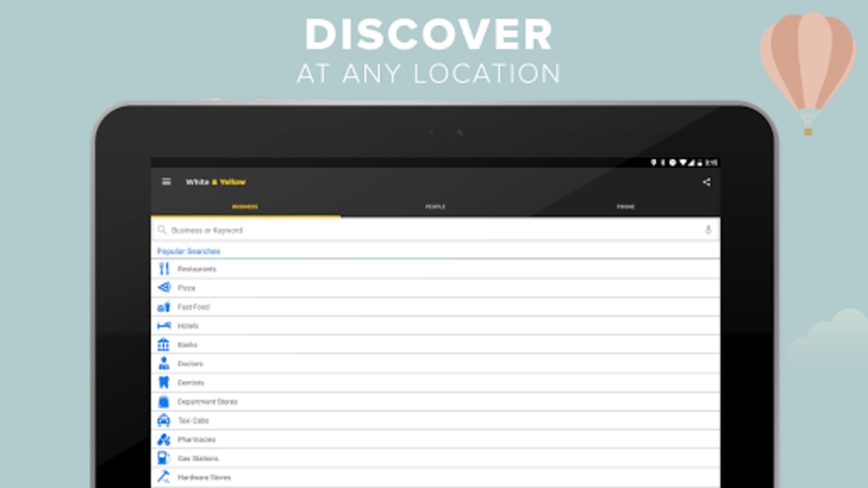Tap the status bar clock
Screen dimensions: 868x488
[711, 163]
